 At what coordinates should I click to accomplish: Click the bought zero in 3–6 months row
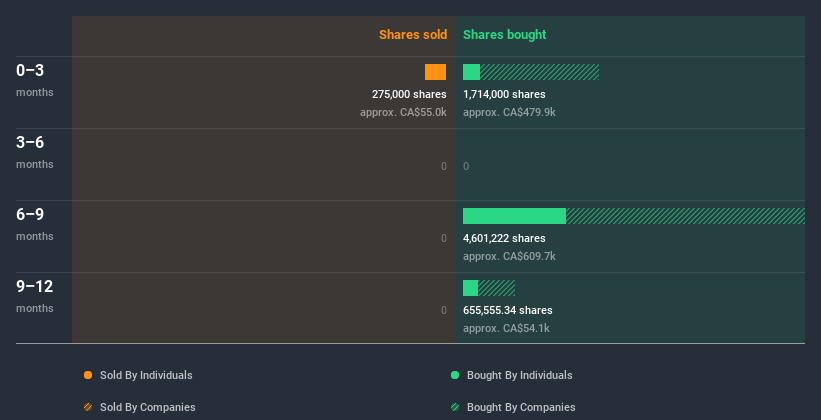pos(466,167)
